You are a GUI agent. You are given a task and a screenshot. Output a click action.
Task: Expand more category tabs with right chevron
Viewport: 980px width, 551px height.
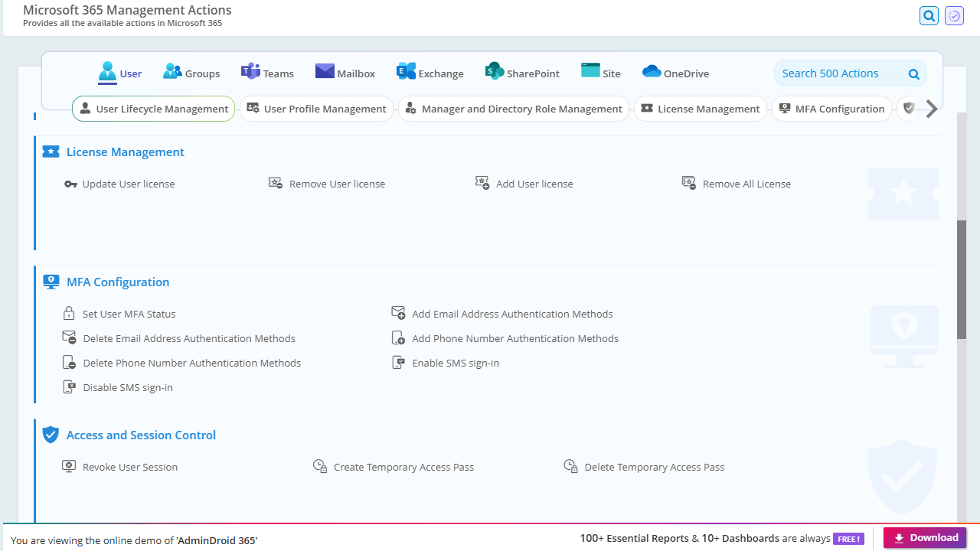[x=932, y=109]
